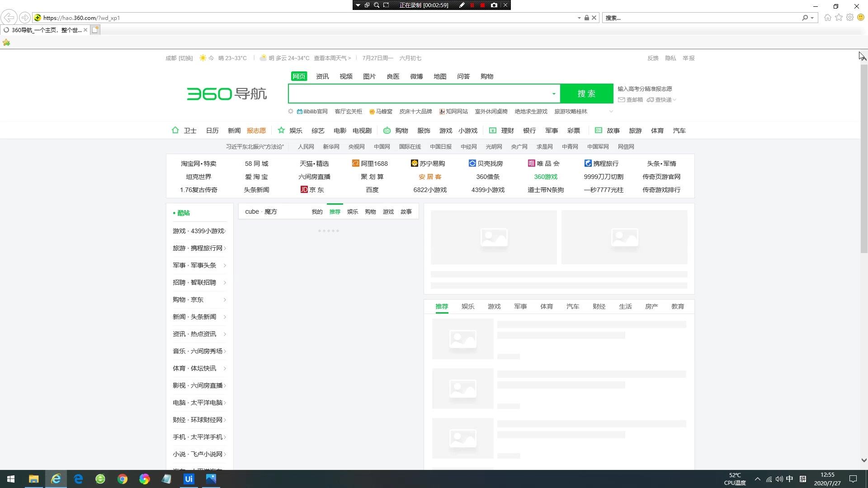
Task: Open the notification center icon
Action: (853, 479)
